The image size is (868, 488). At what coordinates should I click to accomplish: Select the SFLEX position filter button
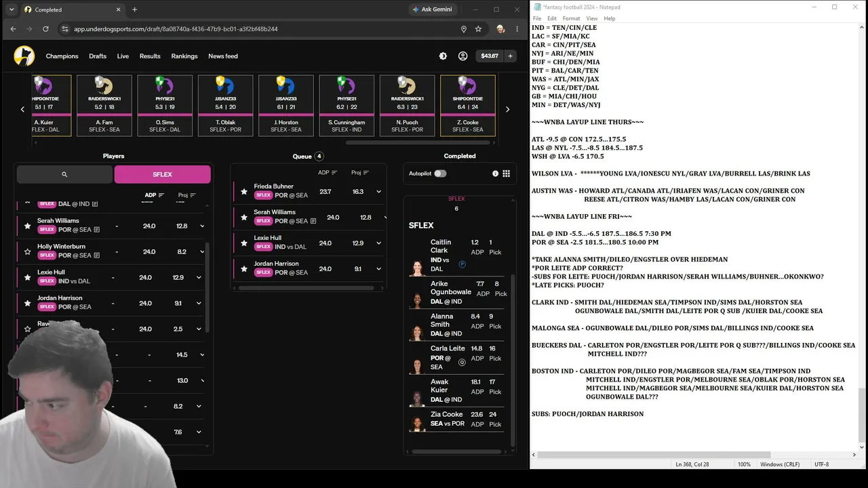point(163,174)
